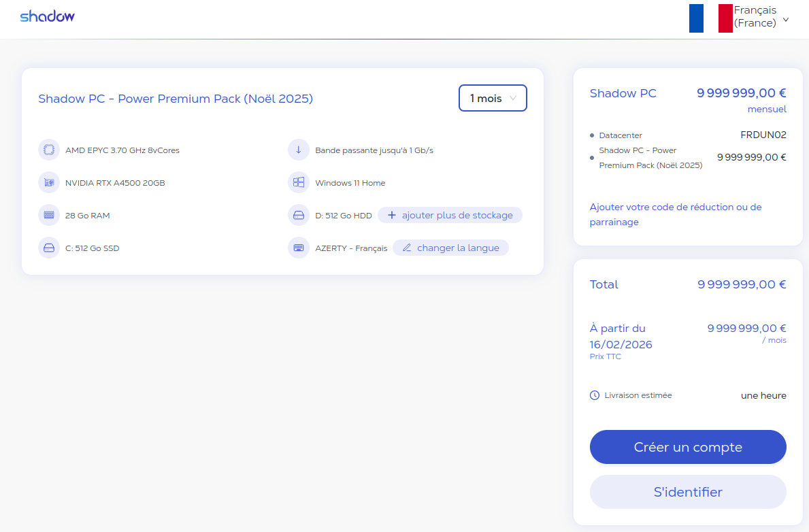Viewport: 809px width, 532px height.
Task: Click the Shadow logo in the header
Action: pos(48,16)
